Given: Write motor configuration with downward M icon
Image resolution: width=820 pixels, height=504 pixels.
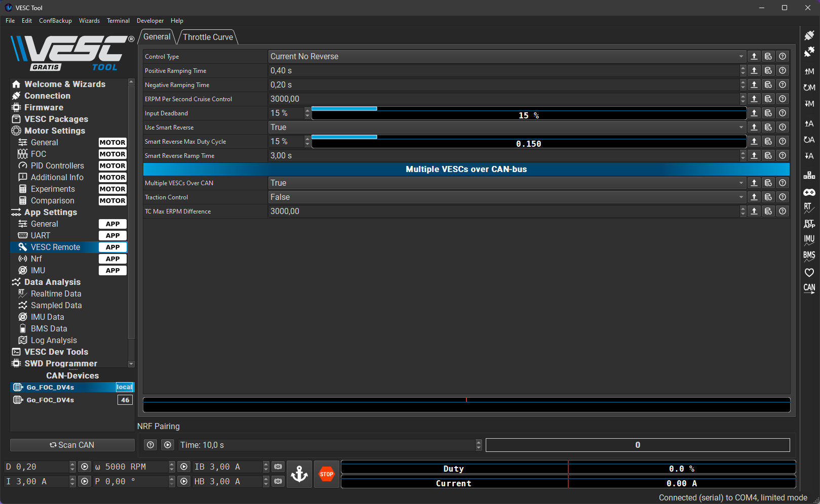Looking at the screenshot, I should tap(809, 104).
